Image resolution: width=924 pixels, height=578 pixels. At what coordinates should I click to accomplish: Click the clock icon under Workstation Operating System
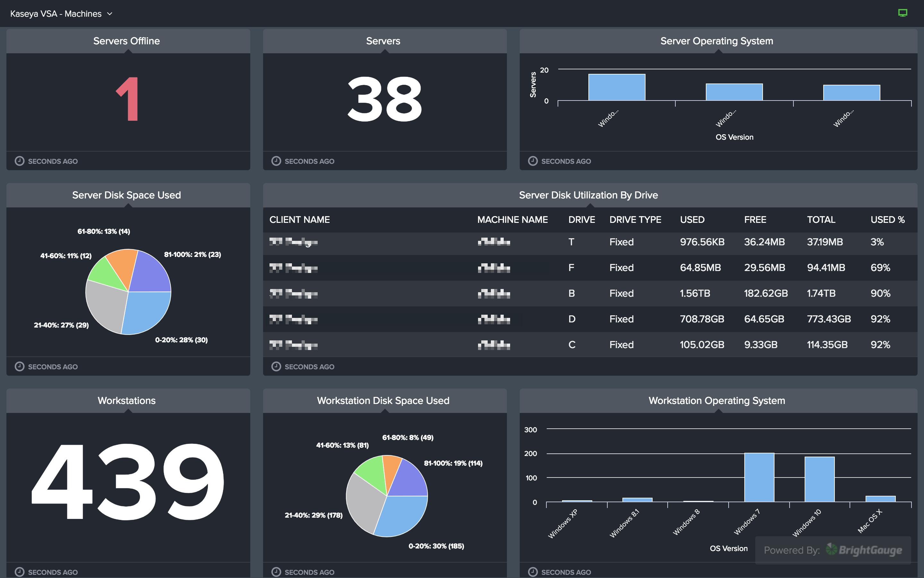(533, 572)
